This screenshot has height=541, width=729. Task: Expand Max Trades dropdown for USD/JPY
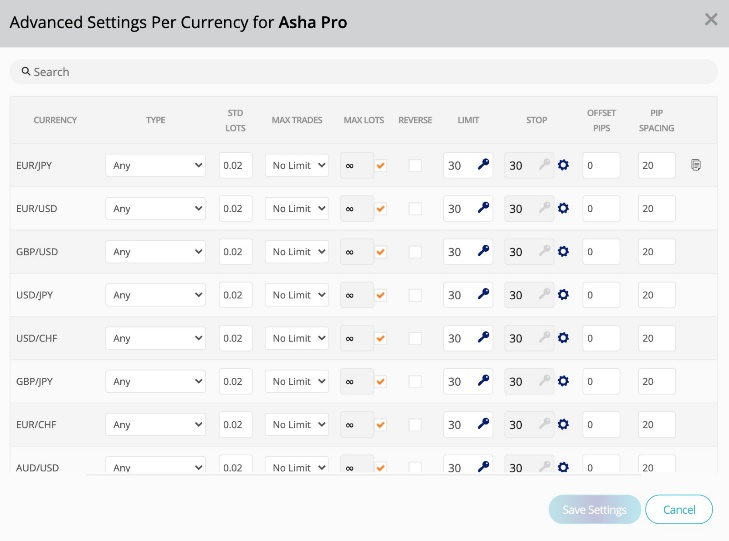(x=297, y=295)
